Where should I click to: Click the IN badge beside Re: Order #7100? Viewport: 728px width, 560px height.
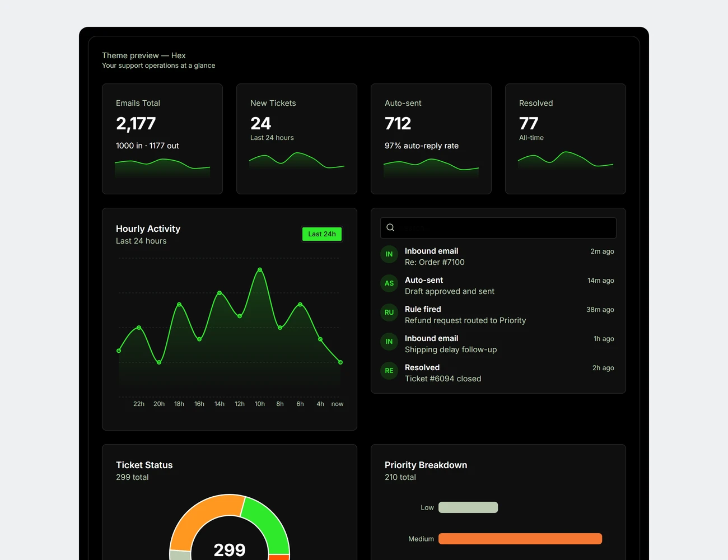point(389,254)
